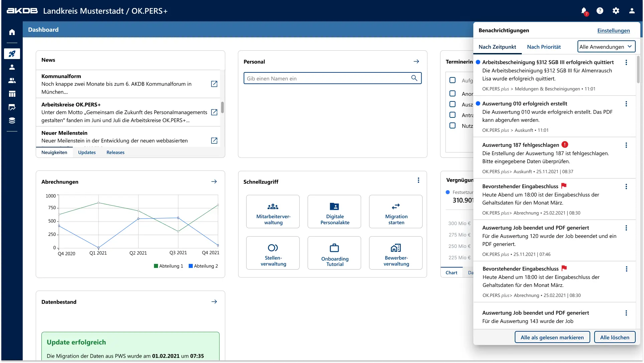Click Alle als gelesen markieren button
The image size is (644, 363).
552,337
